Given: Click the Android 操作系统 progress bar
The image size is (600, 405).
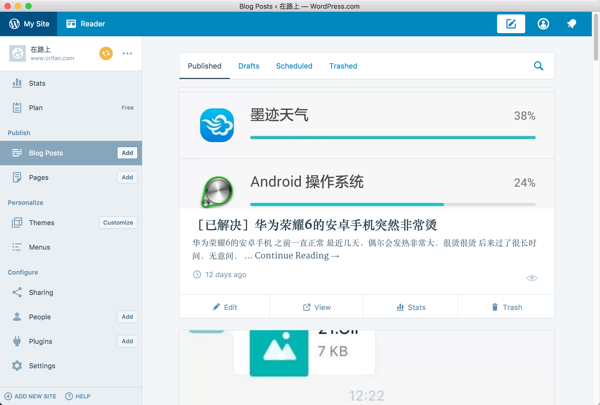Looking at the screenshot, I should pos(393,204).
